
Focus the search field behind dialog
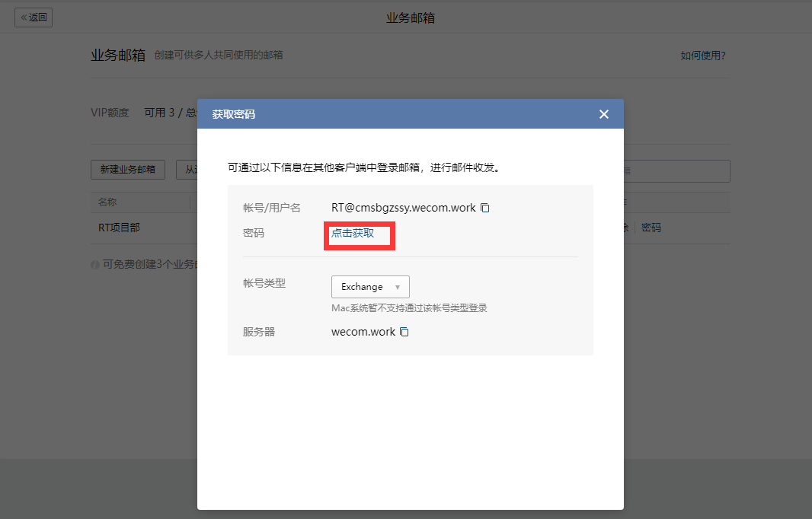(676, 171)
